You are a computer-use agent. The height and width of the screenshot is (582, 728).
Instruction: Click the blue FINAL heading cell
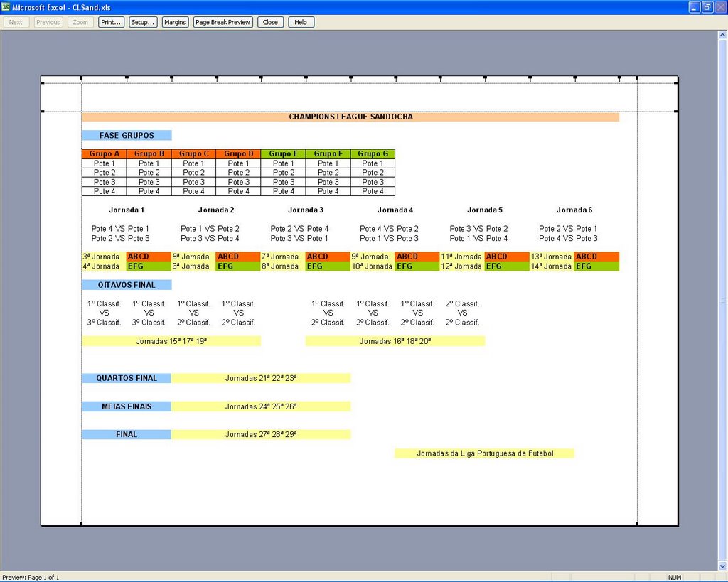(127, 434)
